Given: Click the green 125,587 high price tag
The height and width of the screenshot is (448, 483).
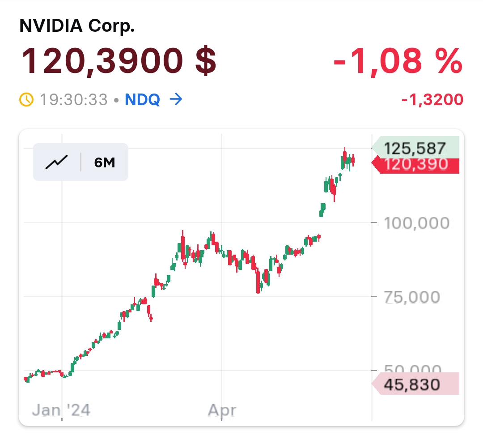Looking at the screenshot, I should click(x=415, y=148).
